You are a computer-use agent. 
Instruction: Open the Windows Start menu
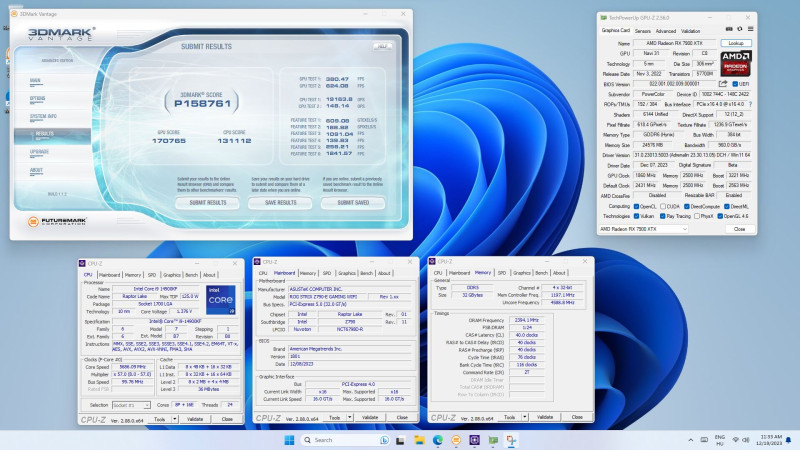(x=289, y=440)
